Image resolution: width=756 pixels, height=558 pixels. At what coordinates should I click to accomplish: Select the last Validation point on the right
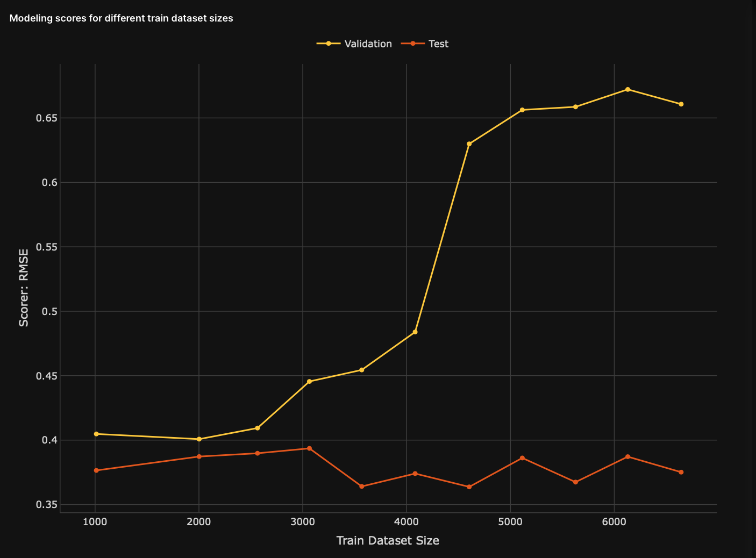(x=681, y=104)
